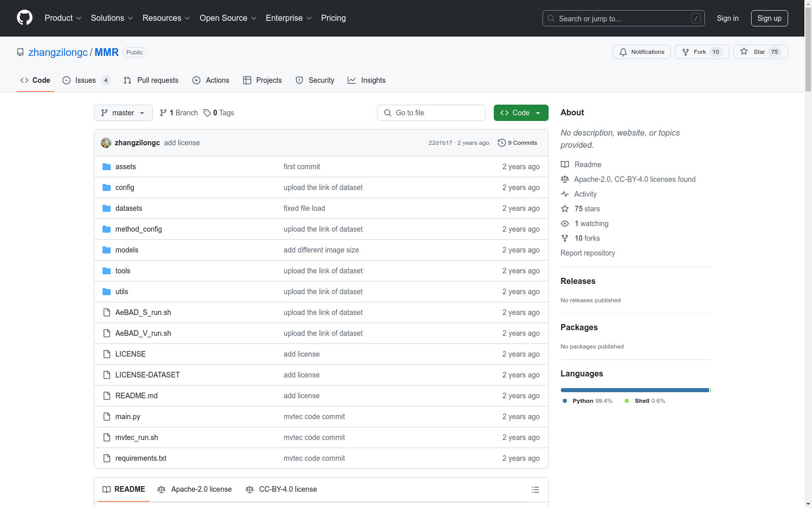Open the 9 Commits history link
The height and width of the screenshot is (508, 812).
(518, 143)
